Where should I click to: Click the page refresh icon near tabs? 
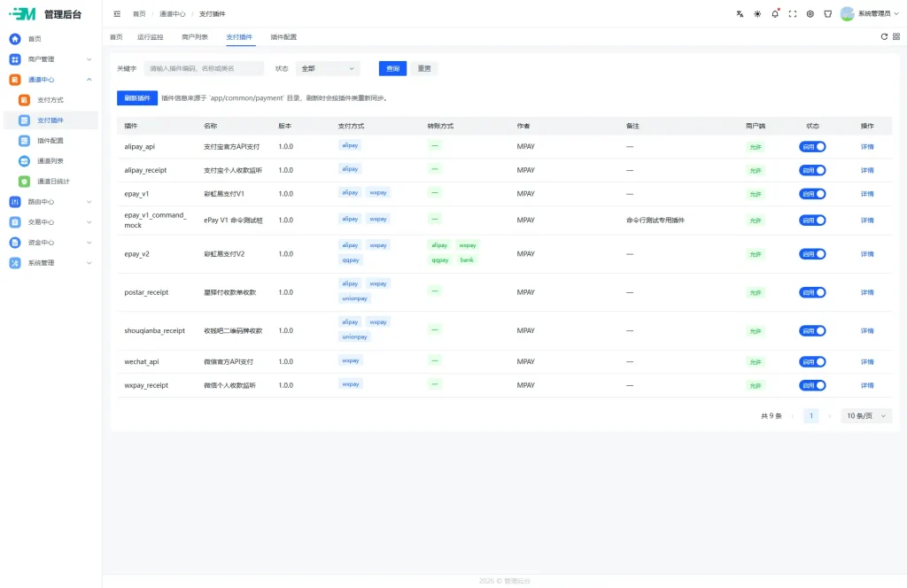click(x=884, y=36)
